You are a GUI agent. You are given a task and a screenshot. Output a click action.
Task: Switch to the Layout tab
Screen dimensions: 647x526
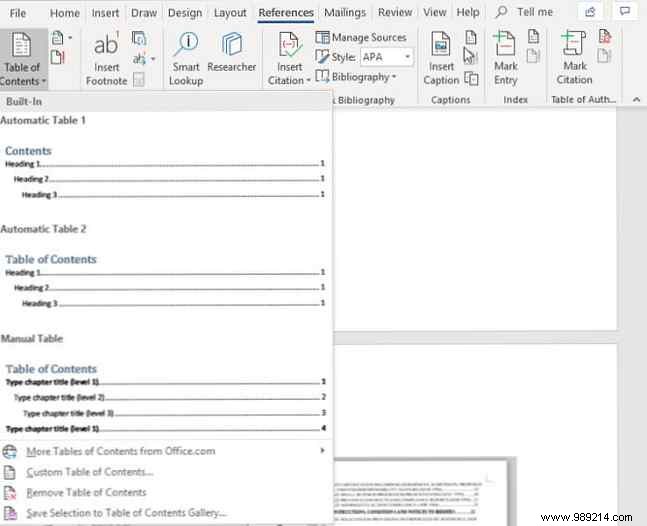coord(230,13)
